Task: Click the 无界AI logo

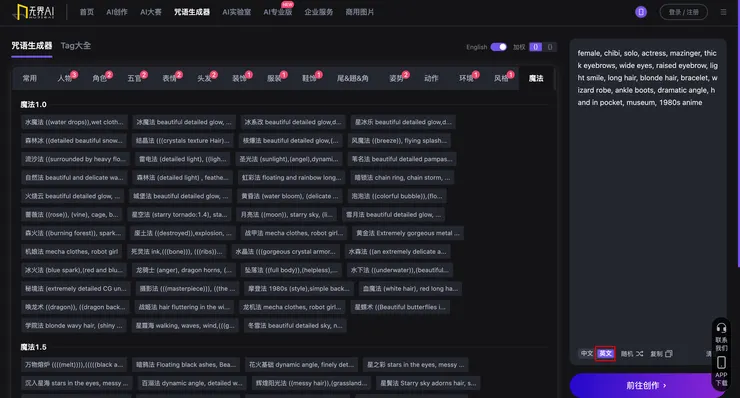Action: (34, 12)
